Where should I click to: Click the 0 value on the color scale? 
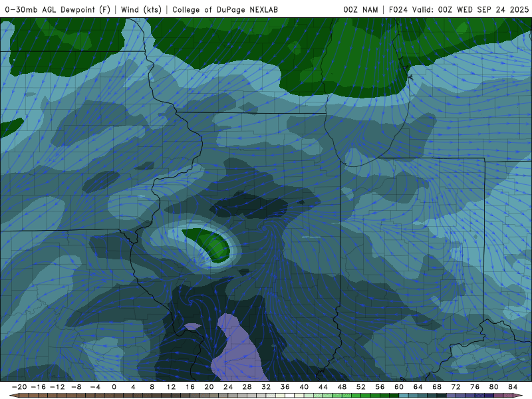(114, 387)
